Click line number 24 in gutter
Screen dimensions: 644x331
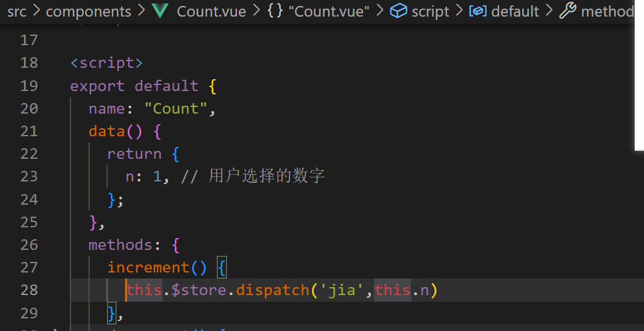29,199
